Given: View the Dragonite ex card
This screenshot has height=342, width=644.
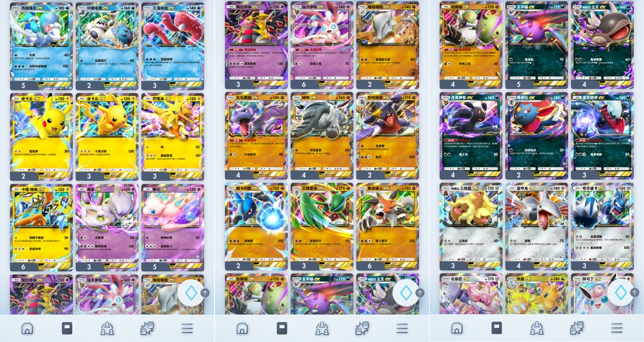Looking at the screenshot, I should click(x=536, y=294).
